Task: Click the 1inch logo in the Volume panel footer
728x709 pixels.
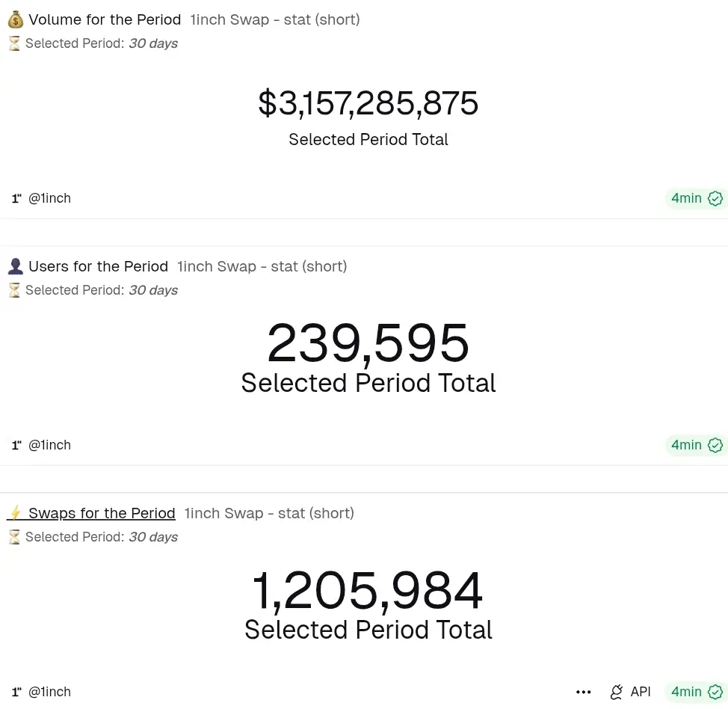Action: [16, 199]
